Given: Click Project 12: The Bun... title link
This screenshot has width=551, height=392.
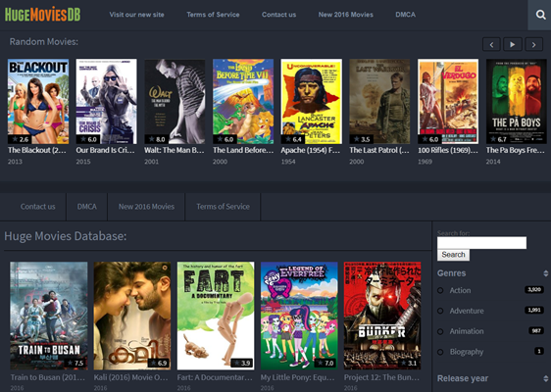Looking at the screenshot, I should pyautogui.click(x=381, y=377).
